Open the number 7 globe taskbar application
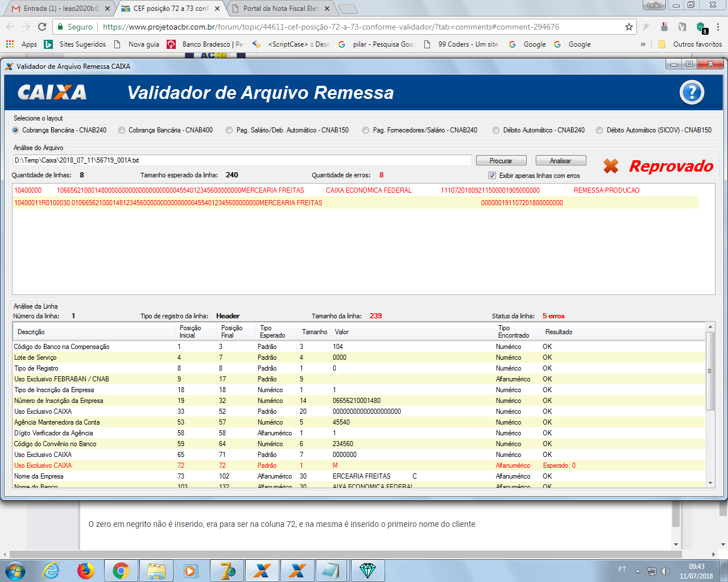Viewport: 728px width, 582px height. tap(227, 570)
